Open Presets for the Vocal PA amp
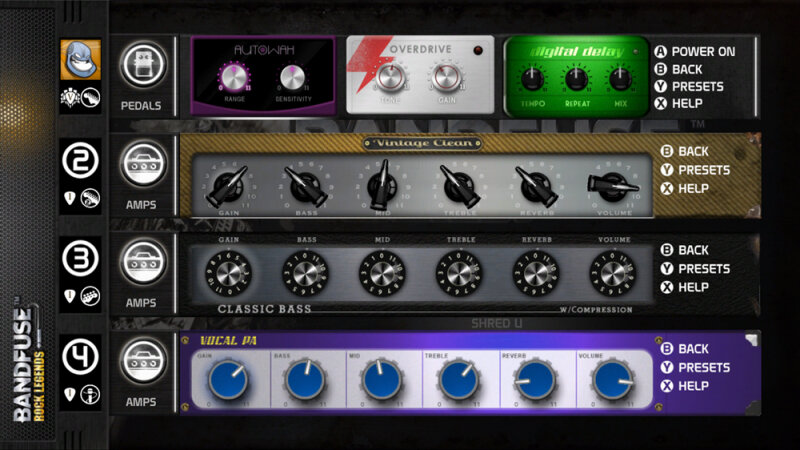Image resolution: width=800 pixels, height=450 pixels. point(704,367)
